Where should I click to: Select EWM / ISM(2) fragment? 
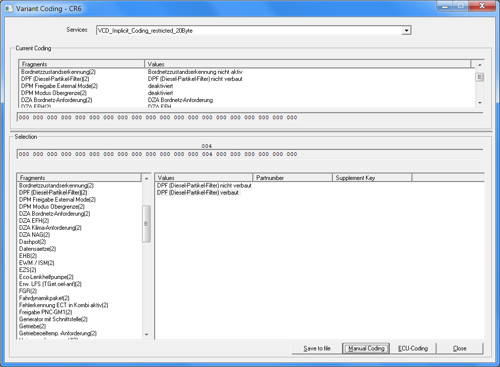pos(37,263)
